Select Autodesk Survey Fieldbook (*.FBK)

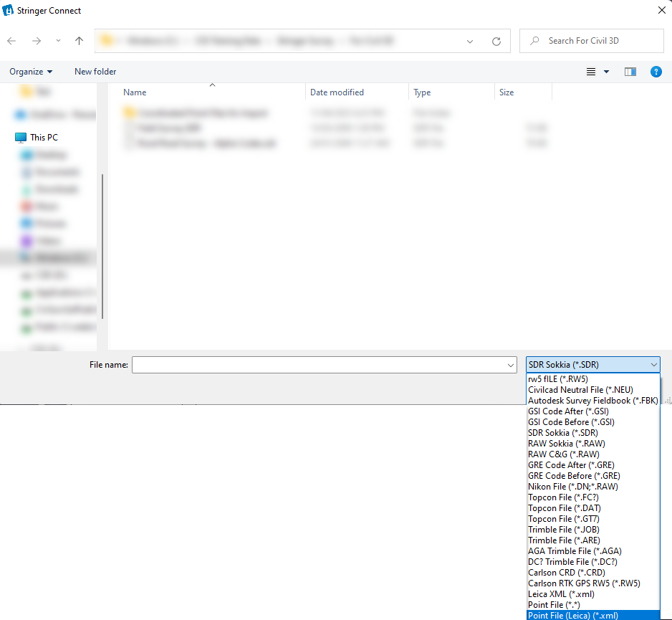(x=593, y=401)
